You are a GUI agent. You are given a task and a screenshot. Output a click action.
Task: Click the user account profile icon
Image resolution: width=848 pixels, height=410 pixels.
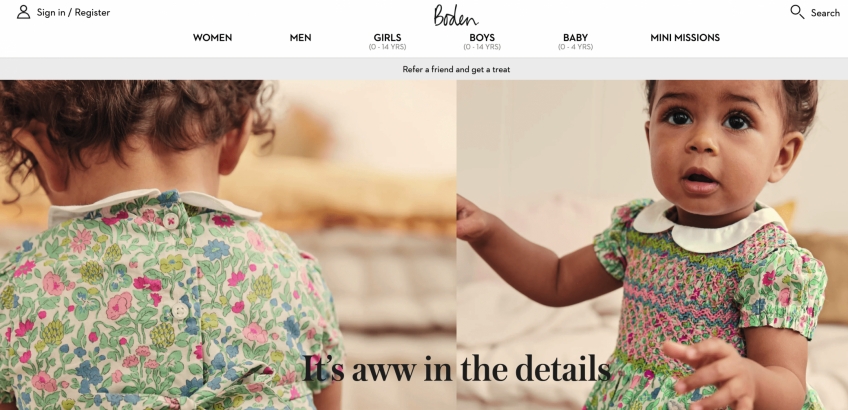[x=23, y=12]
